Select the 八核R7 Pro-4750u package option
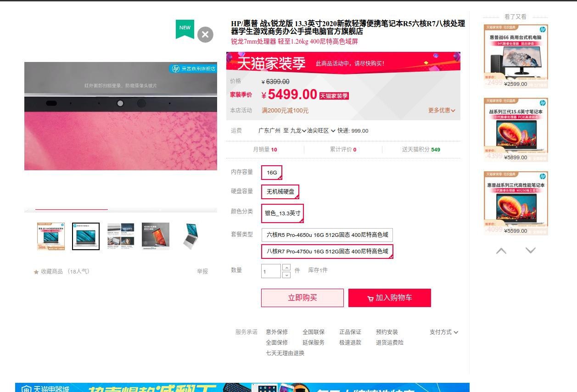The height and width of the screenshot is (392, 577). (327, 252)
